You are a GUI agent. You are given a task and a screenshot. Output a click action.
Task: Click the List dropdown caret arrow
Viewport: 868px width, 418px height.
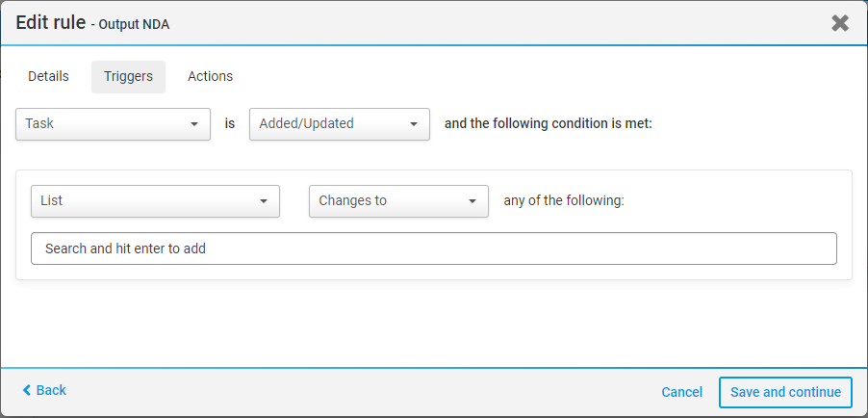point(264,201)
